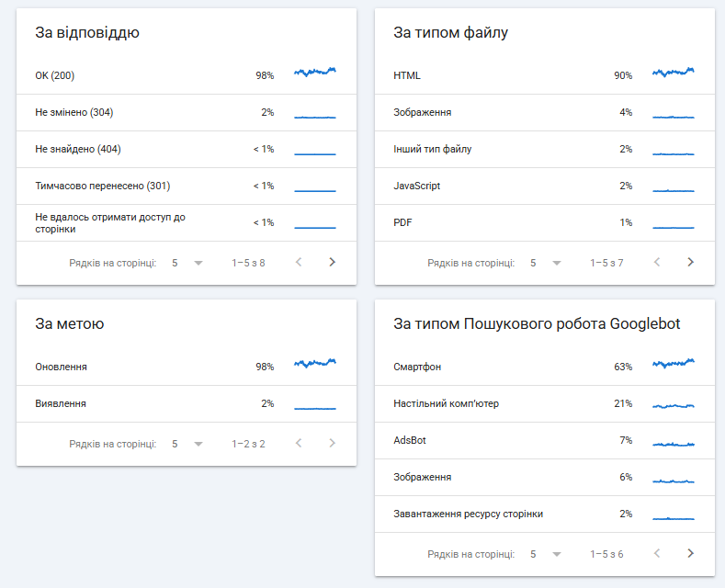The width and height of the screenshot is (725, 588).
Task: Go to next page in За типом файлу card
Action: click(690, 262)
